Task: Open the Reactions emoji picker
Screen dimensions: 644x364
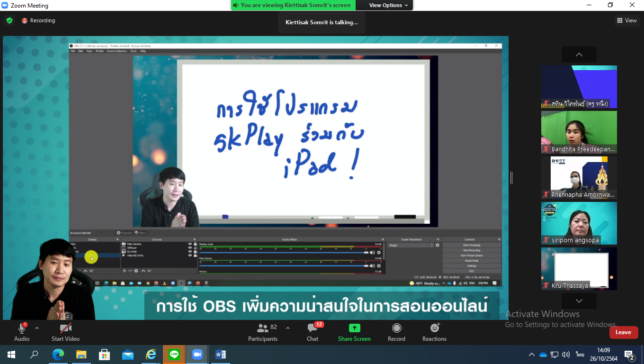Action: [435, 328]
